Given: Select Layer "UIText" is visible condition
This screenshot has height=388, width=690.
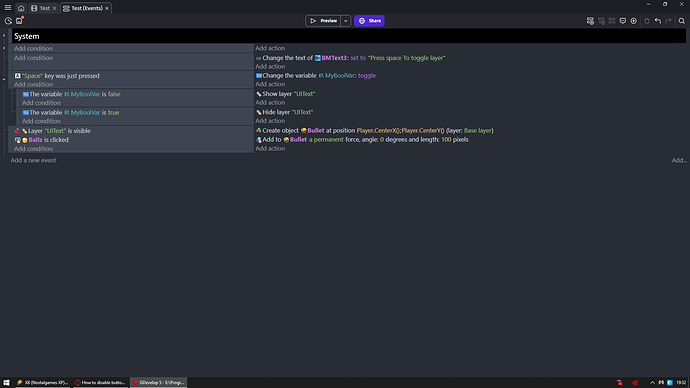Looking at the screenshot, I should [x=53, y=131].
